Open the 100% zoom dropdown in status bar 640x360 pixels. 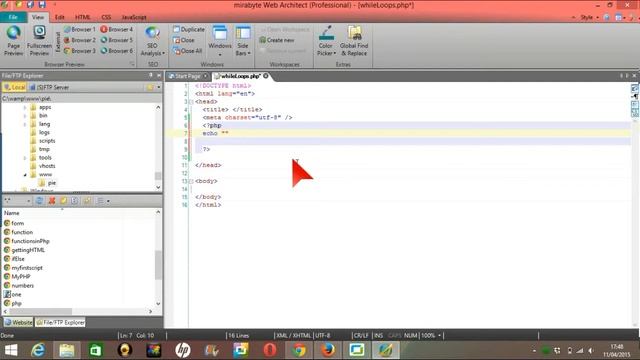coord(440,336)
